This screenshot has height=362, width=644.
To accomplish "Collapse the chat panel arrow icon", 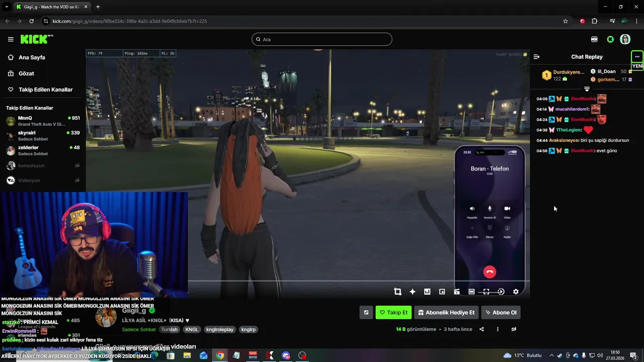I will tap(536, 57).
